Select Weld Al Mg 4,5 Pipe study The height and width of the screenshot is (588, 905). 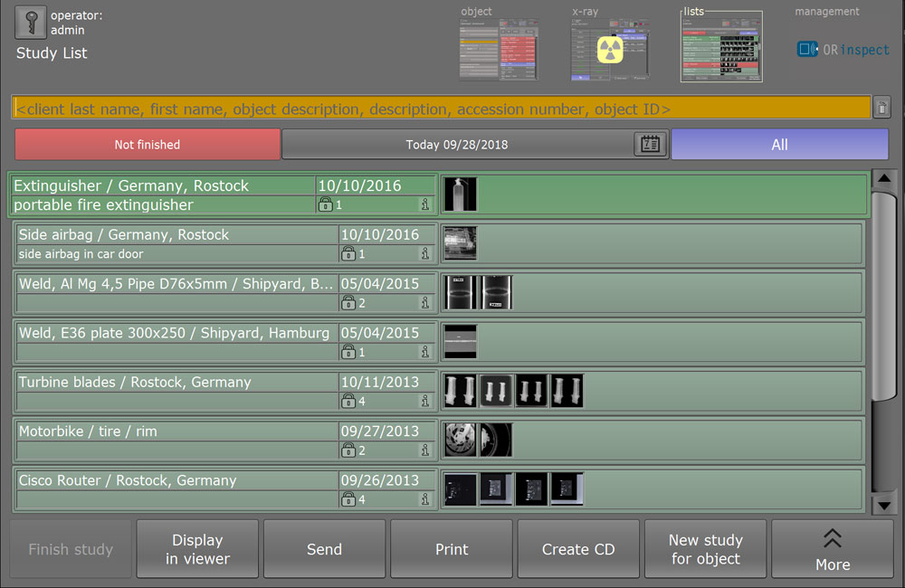439,292
